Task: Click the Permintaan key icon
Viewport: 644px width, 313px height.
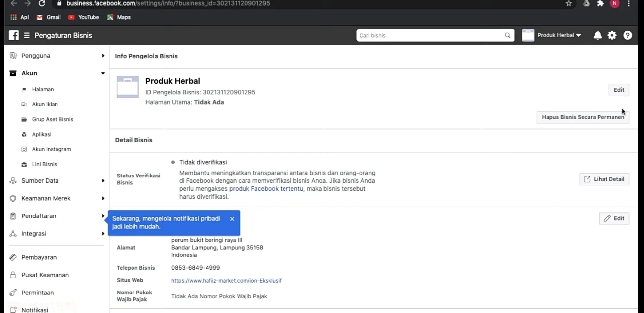Action: (13, 293)
